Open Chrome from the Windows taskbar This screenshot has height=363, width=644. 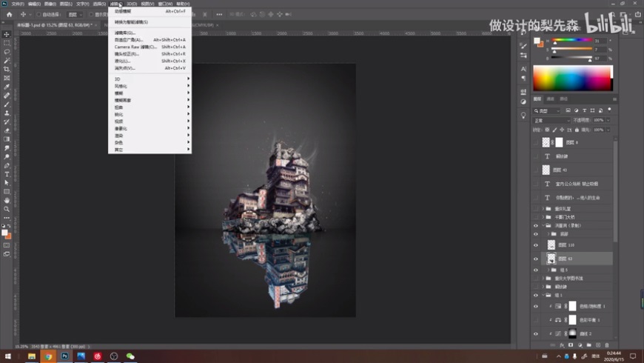click(48, 356)
